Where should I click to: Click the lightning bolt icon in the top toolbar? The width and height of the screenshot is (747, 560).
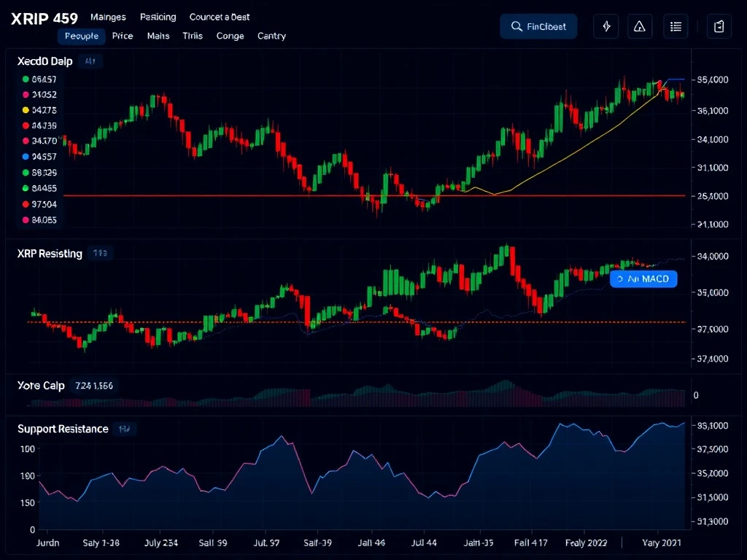tap(606, 27)
